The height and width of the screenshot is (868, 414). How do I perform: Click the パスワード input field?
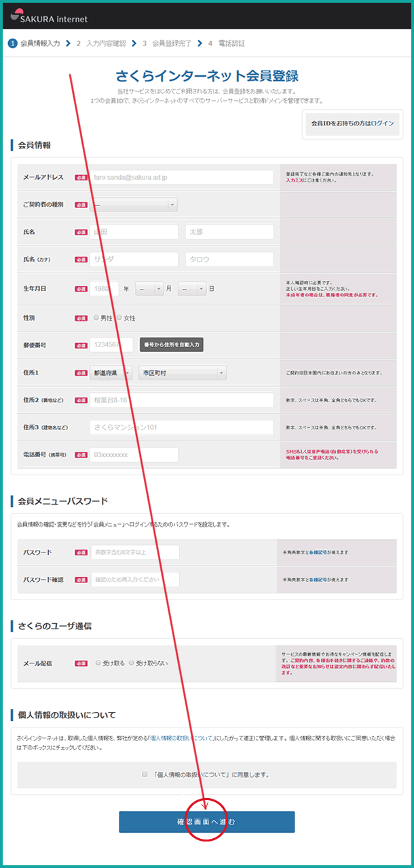pos(135,552)
